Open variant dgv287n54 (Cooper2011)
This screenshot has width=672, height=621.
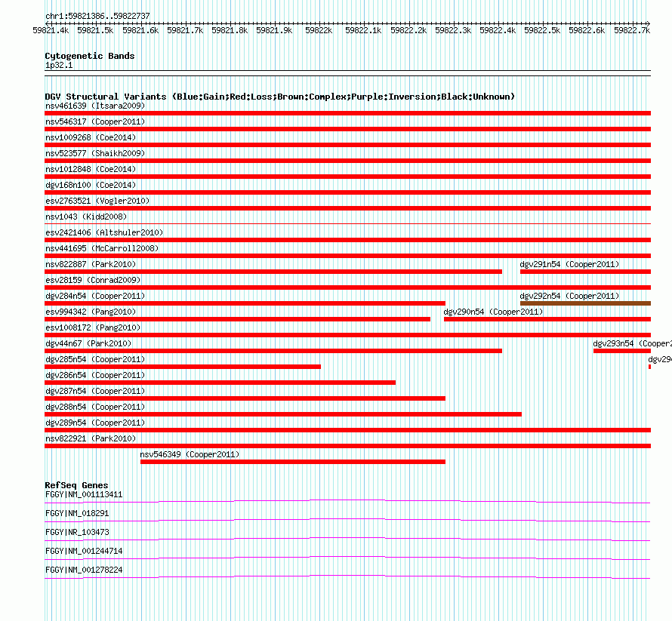[95, 391]
